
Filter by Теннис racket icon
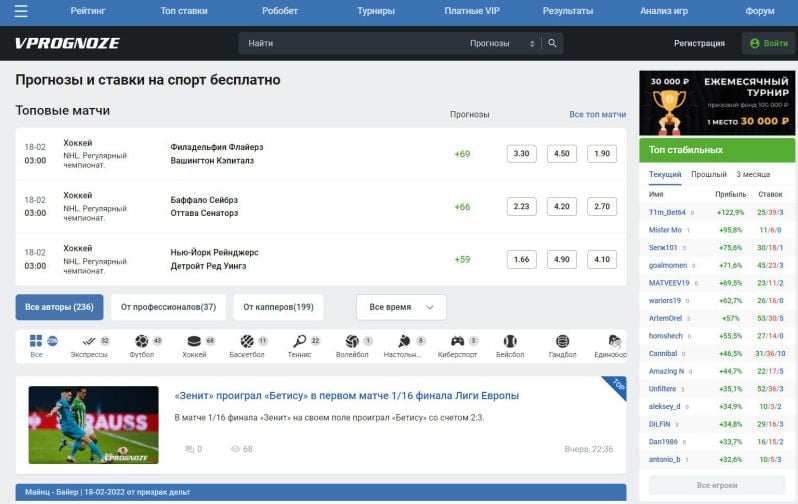[x=299, y=341]
